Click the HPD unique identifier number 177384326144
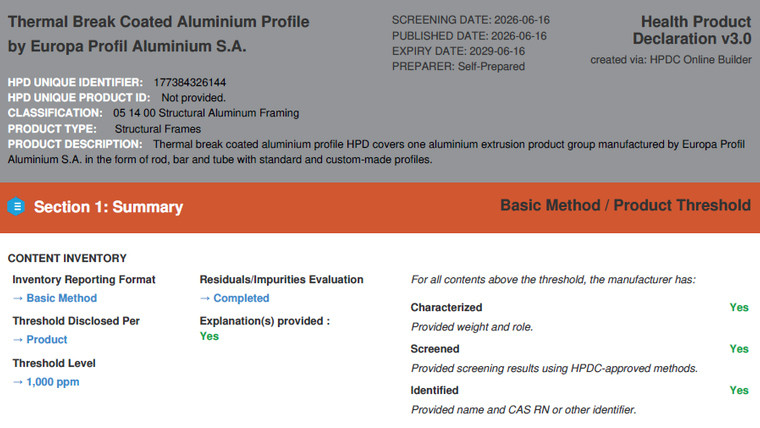This screenshot has width=760, height=428. click(x=190, y=82)
